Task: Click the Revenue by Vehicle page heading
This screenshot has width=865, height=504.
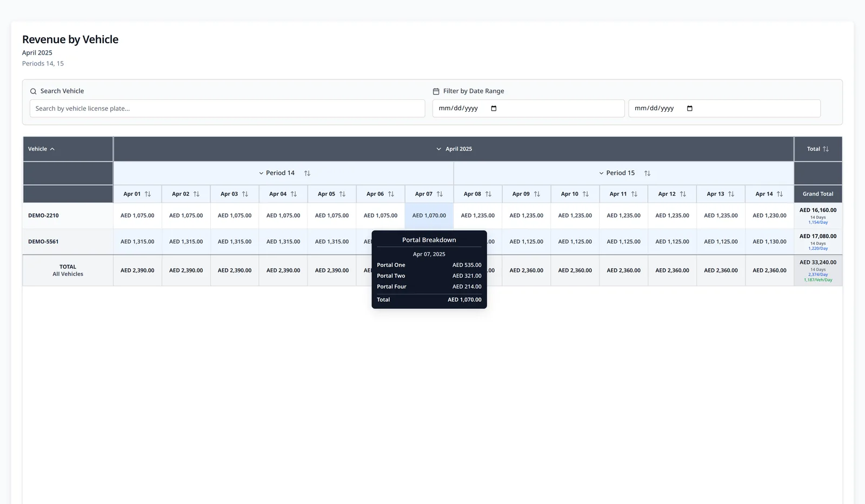Action: coord(70,39)
